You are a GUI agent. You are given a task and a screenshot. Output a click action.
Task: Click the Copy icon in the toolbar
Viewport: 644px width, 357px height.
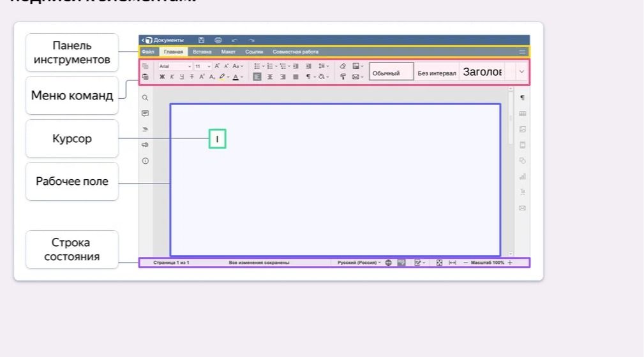pyautogui.click(x=145, y=66)
